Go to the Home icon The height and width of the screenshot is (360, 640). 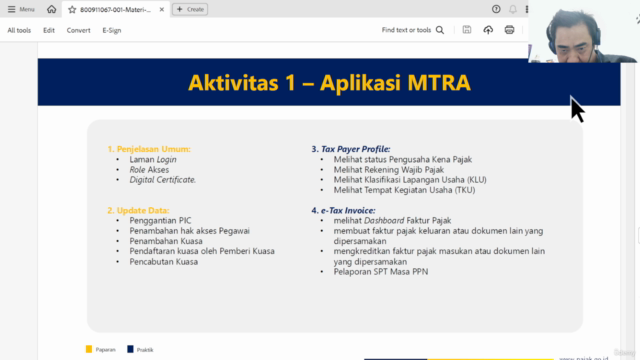click(51, 9)
